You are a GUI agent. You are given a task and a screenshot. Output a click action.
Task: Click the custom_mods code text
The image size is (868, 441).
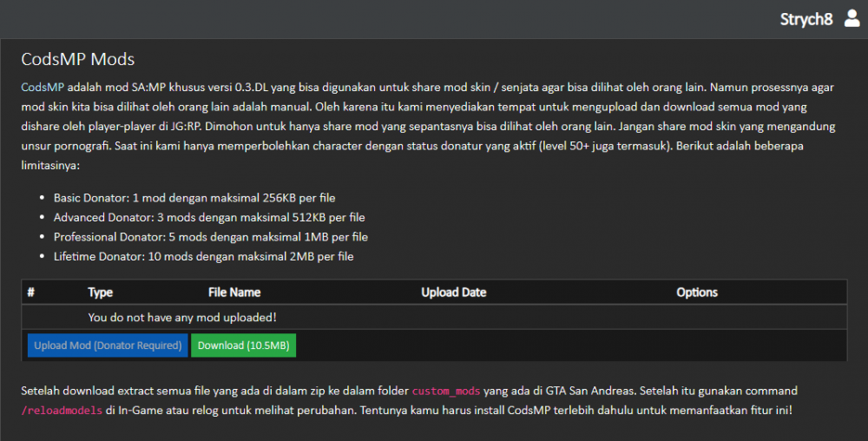coord(446,392)
